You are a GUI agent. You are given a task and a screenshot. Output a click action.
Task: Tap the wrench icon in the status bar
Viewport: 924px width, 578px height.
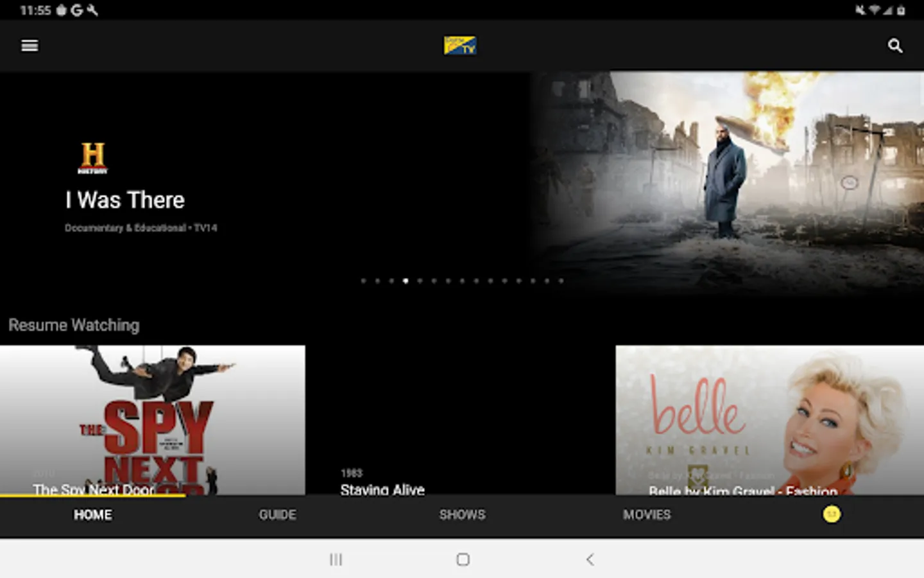[x=92, y=10]
